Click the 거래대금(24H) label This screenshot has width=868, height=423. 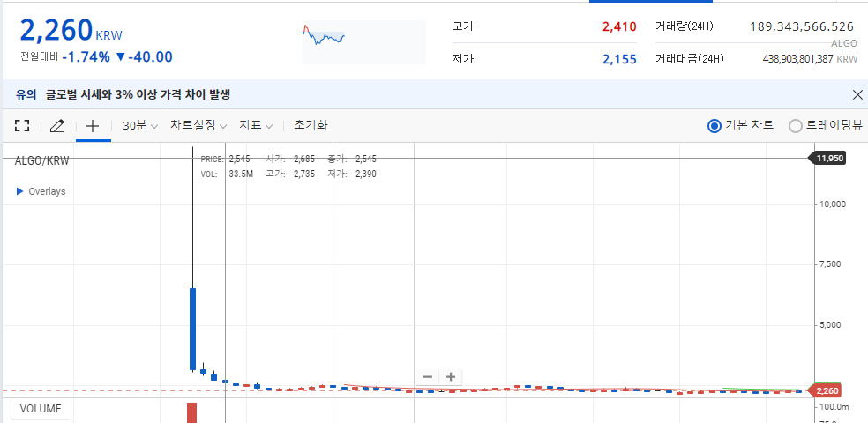tap(689, 59)
